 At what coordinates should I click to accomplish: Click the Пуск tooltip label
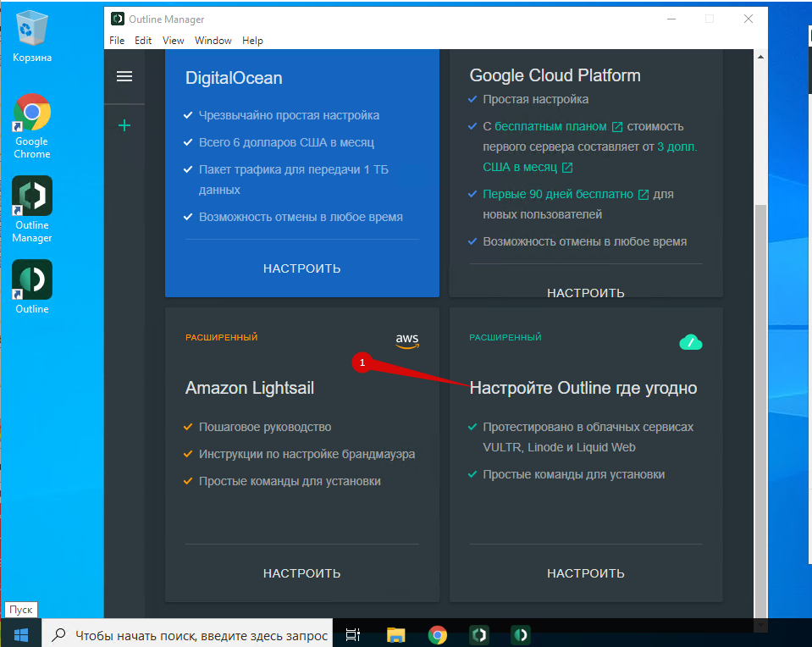pos(20,610)
